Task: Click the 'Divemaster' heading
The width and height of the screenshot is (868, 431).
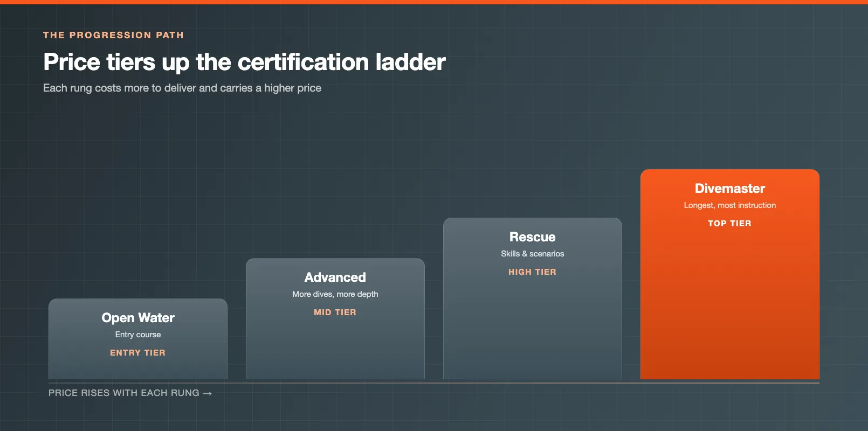Action: click(x=730, y=189)
